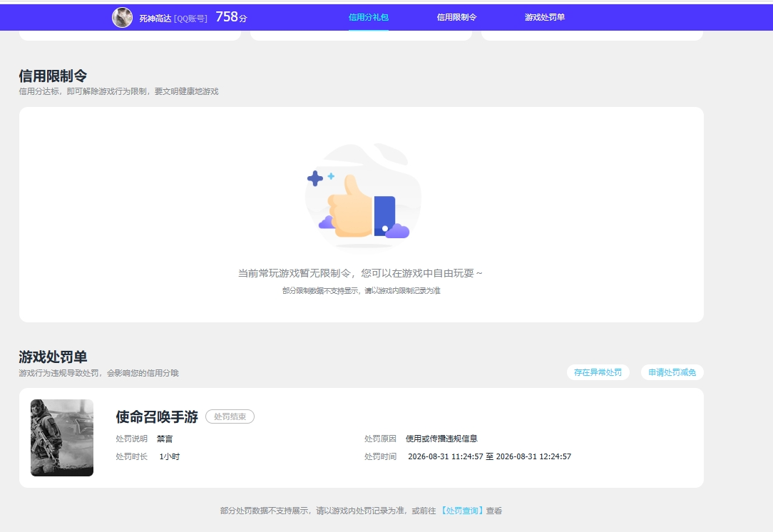Switch to the 信用限制令 tab
This screenshot has height=532, width=773.
456,17
